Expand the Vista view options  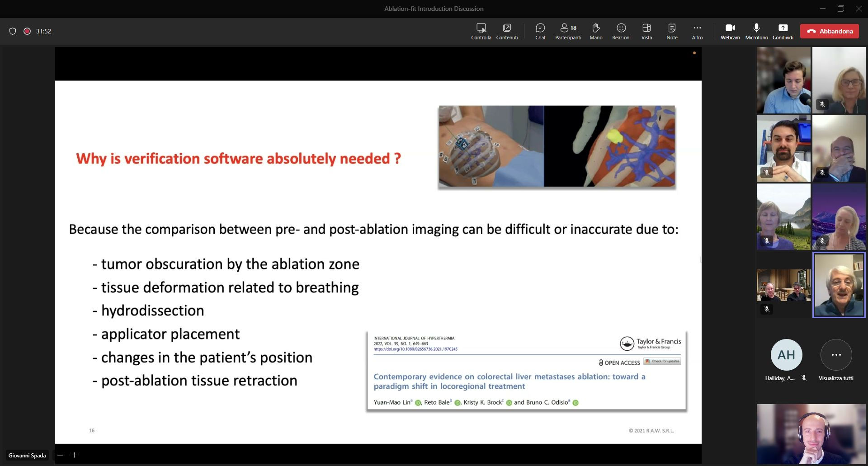point(646,31)
